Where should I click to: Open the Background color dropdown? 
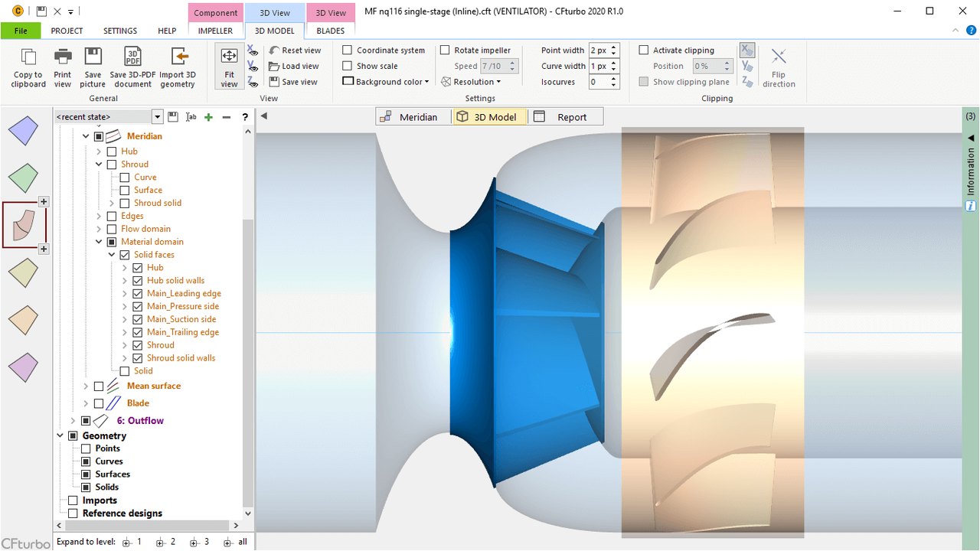[x=386, y=82]
